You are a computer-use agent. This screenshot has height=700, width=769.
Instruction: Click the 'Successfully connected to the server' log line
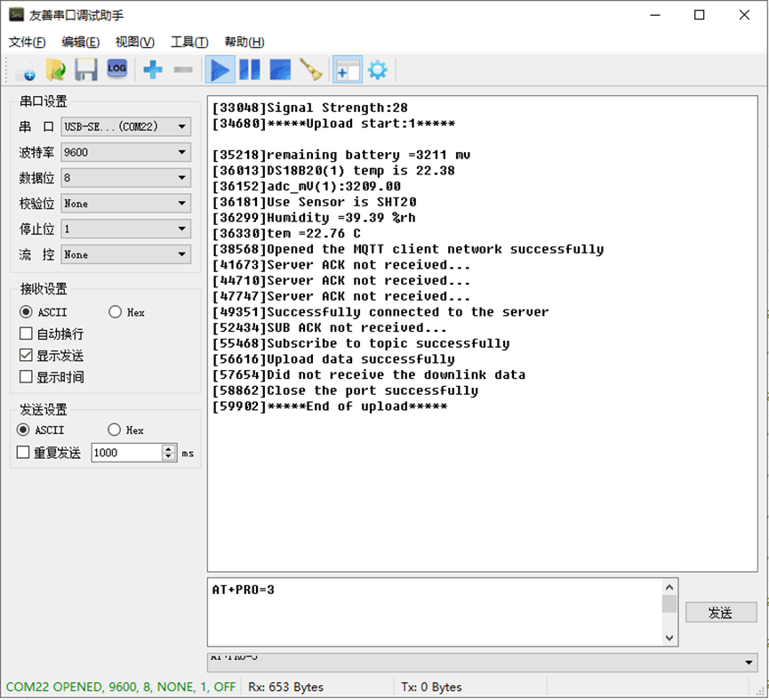380,312
